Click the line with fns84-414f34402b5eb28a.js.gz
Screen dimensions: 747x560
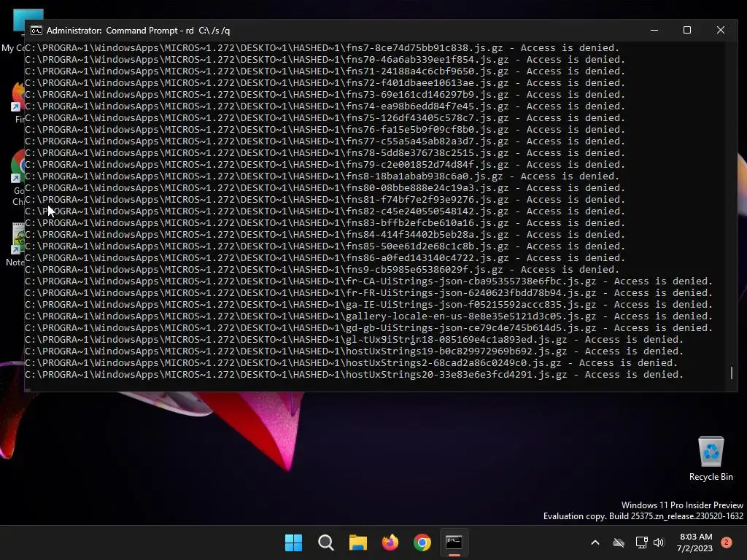(325, 235)
